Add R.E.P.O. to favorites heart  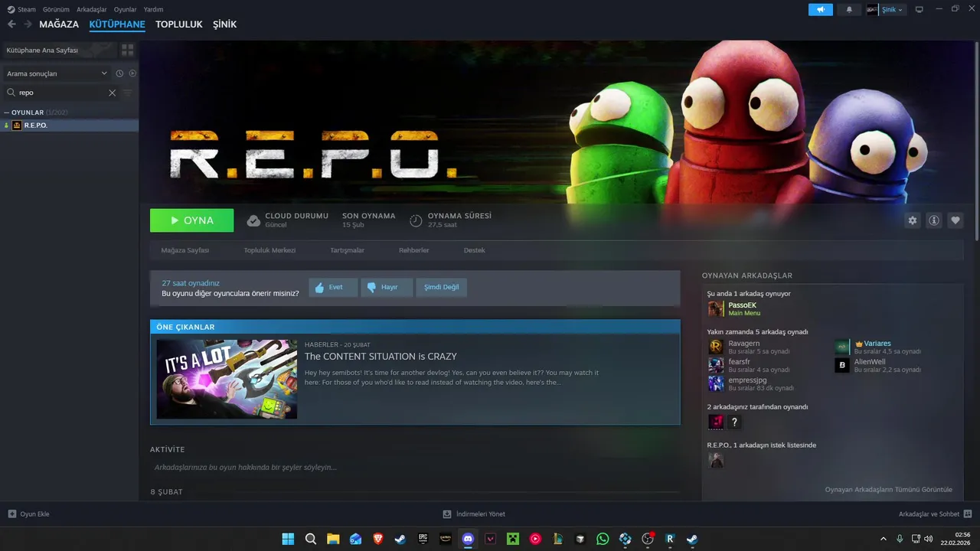click(x=955, y=220)
